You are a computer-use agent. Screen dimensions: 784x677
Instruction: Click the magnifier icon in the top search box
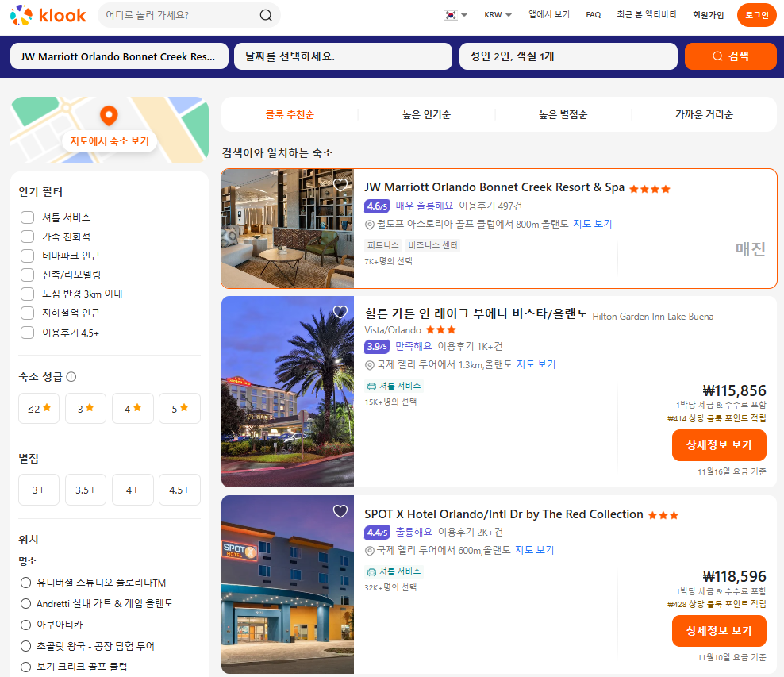point(266,16)
